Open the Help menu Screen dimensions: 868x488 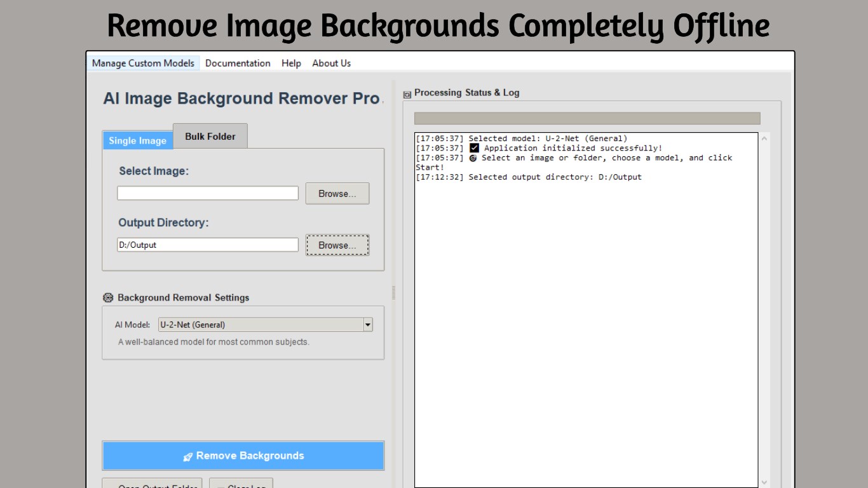point(291,63)
